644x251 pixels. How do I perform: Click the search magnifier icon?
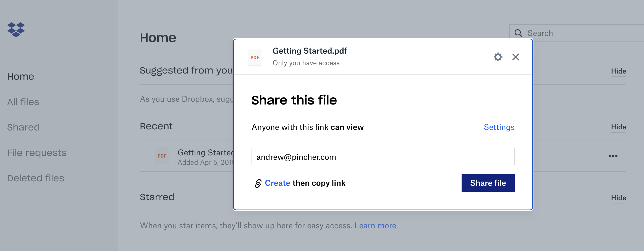[518, 33]
